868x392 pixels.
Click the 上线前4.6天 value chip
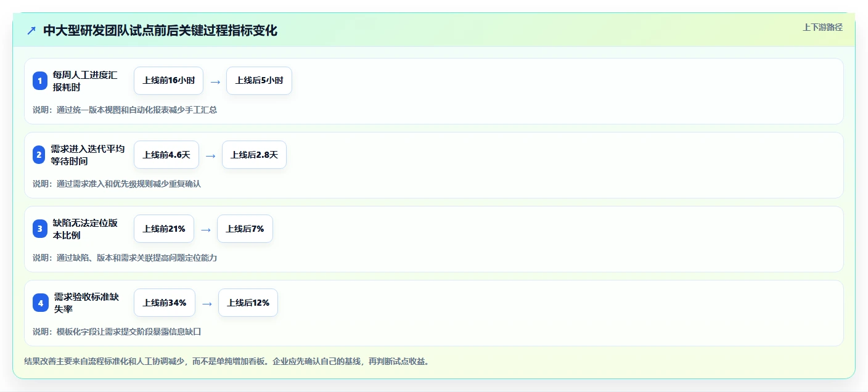click(x=166, y=155)
